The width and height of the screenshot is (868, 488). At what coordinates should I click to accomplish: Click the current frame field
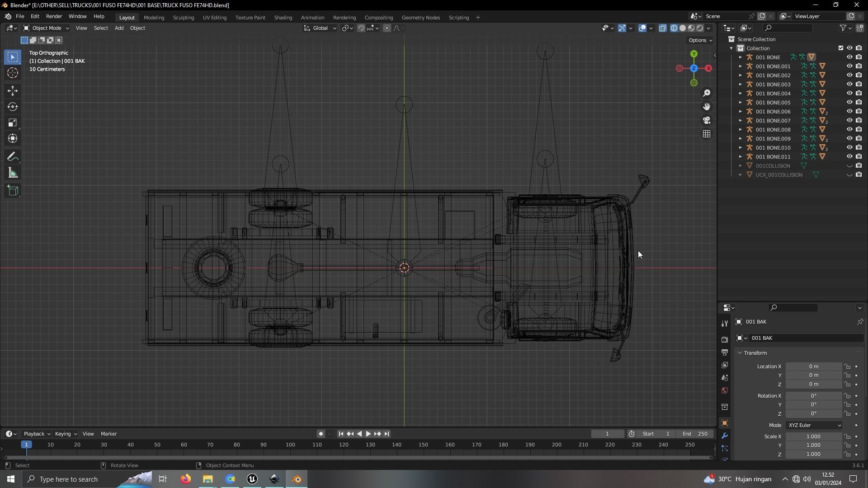(607, 434)
